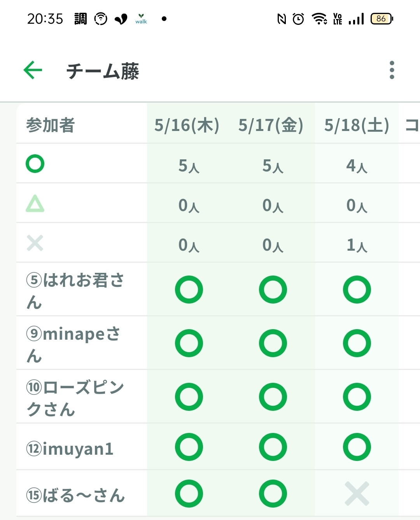Tap the Wi-Fi status icon

[x=319, y=19]
